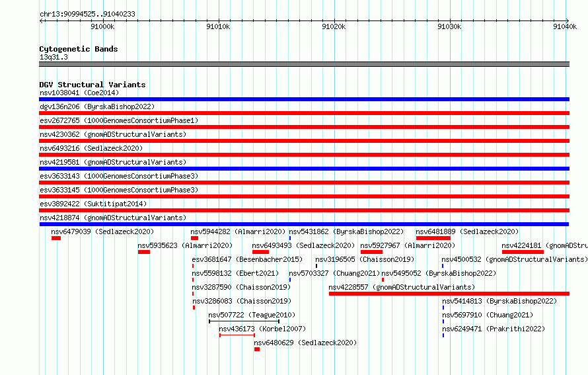Select the red block under nsv6493493
588x375 pixels.
260,252
